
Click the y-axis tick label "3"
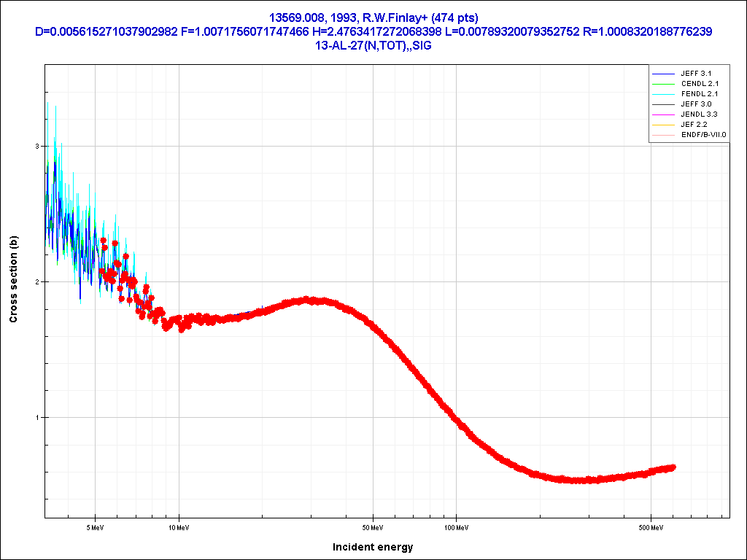click(x=39, y=147)
